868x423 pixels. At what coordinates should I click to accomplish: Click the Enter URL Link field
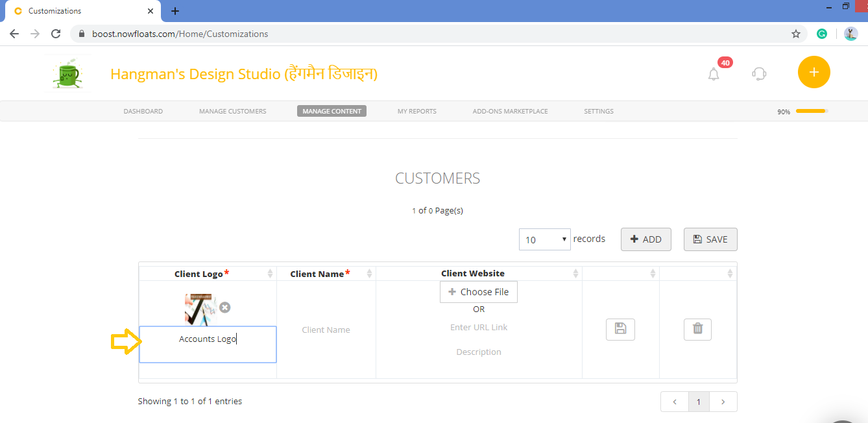479,327
